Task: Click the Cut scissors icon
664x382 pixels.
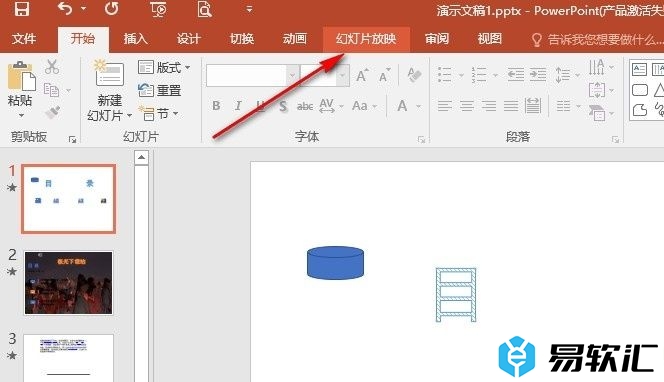Action: pos(52,67)
